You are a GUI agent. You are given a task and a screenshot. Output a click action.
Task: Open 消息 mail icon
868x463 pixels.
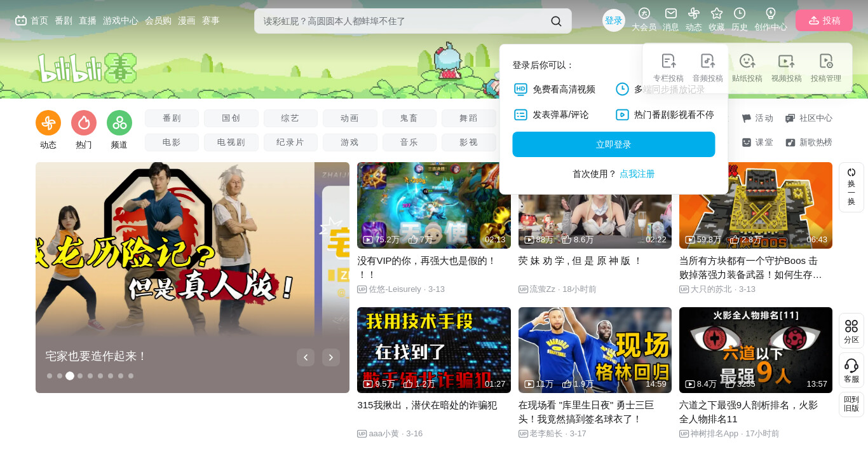(671, 13)
